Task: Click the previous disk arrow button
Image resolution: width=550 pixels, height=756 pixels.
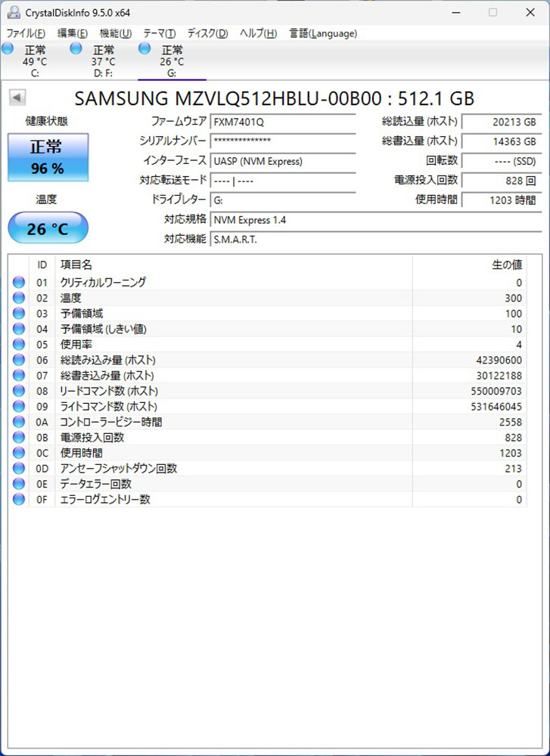Action: pos(17,98)
